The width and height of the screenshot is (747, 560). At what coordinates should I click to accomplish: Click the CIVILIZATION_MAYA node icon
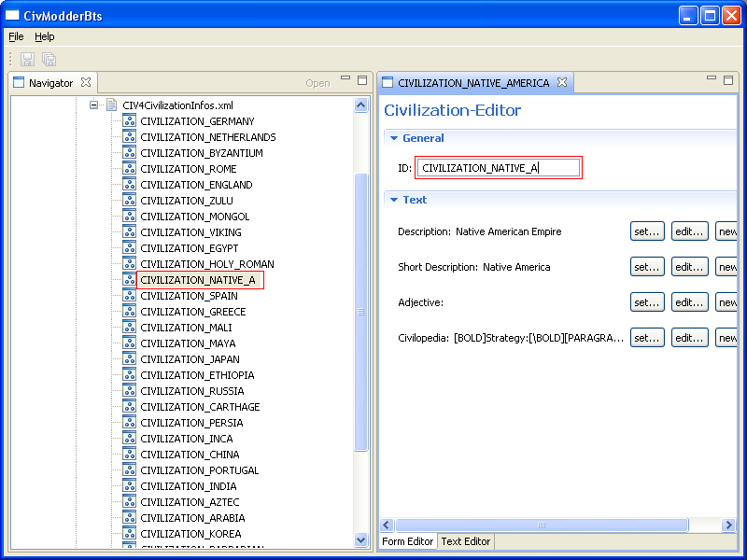129,343
